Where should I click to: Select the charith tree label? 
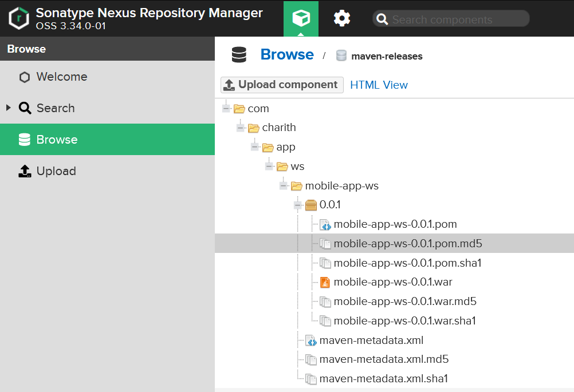pyautogui.click(x=279, y=128)
